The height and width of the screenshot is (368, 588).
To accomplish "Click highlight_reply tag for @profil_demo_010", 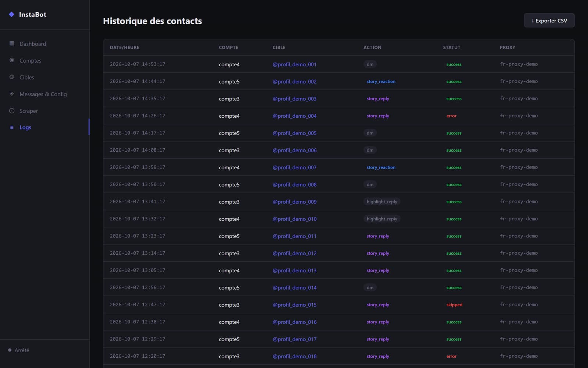I will [382, 219].
